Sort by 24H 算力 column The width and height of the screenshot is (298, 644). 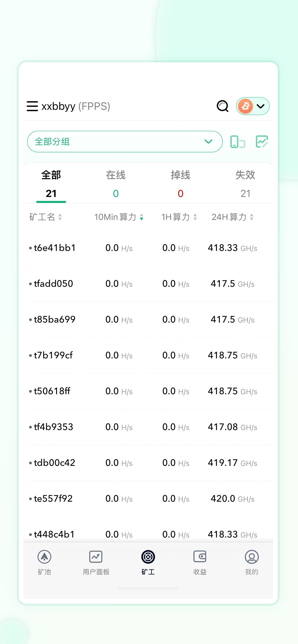tap(233, 217)
